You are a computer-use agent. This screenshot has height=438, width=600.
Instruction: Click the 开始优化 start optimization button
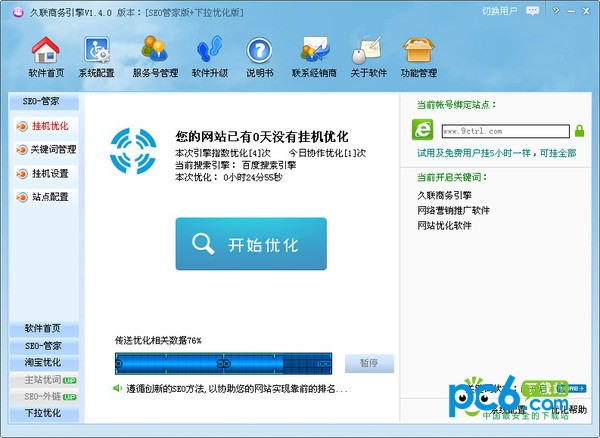(251, 244)
